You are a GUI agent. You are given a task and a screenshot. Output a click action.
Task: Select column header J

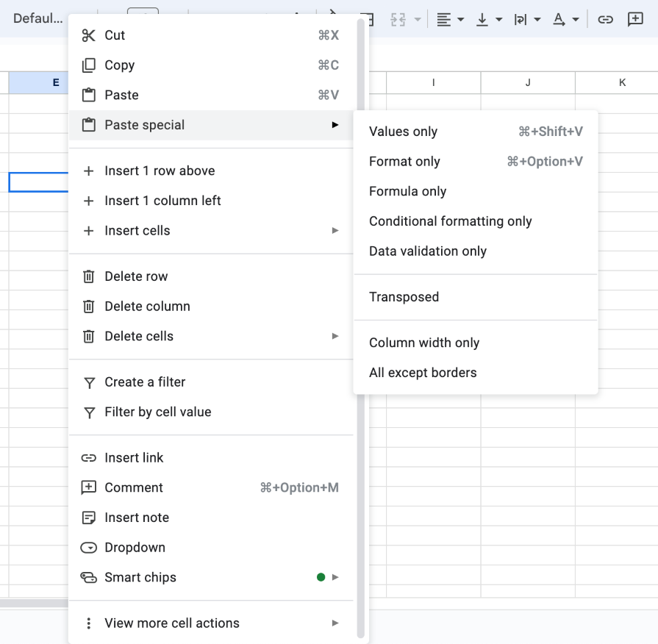tap(528, 82)
